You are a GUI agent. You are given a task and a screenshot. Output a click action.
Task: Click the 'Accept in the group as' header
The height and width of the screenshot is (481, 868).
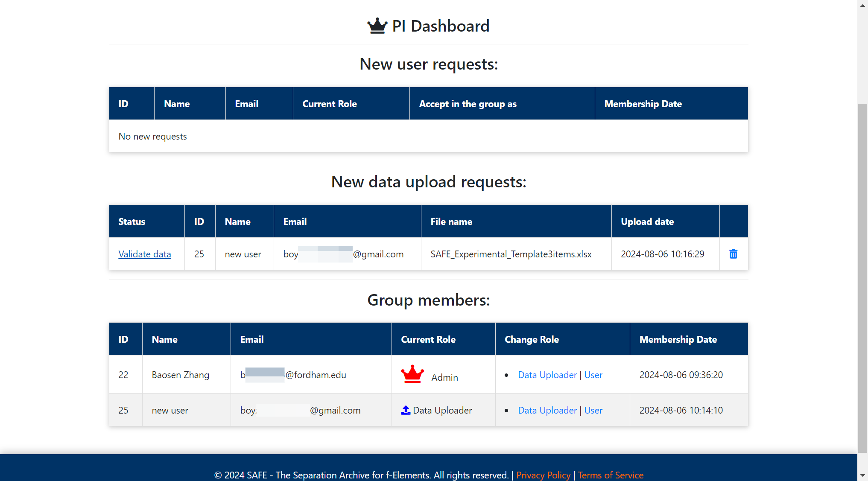[x=468, y=104]
